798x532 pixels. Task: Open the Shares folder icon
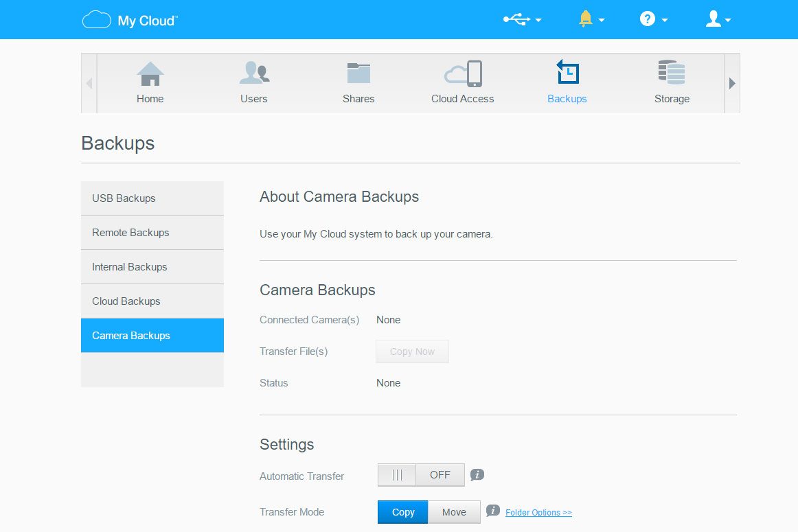click(x=358, y=73)
